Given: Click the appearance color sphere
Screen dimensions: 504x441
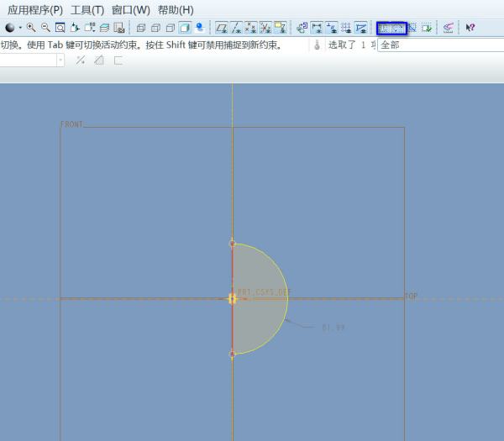Looking at the screenshot, I should pos(10,28).
